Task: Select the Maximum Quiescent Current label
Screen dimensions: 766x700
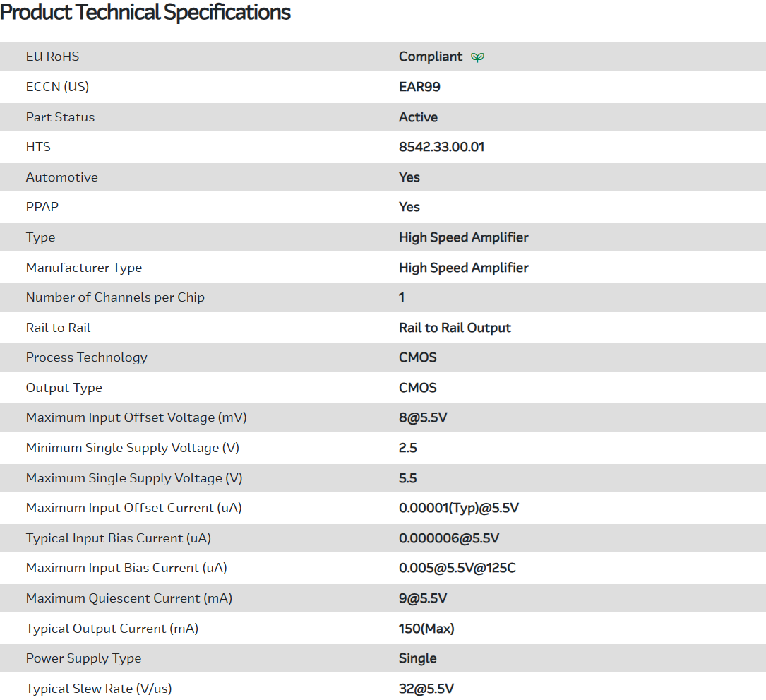Action: tap(129, 598)
